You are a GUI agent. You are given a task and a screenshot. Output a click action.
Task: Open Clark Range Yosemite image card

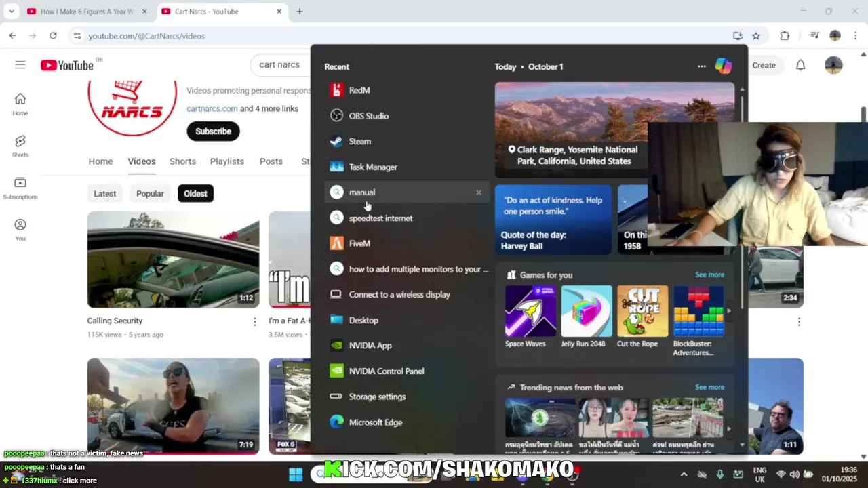coord(571,129)
